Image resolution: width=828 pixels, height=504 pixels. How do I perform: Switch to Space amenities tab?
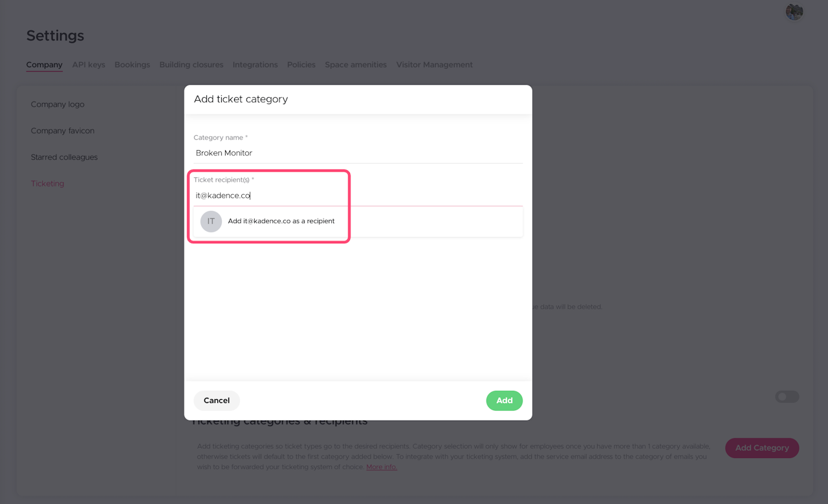tap(356, 65)
